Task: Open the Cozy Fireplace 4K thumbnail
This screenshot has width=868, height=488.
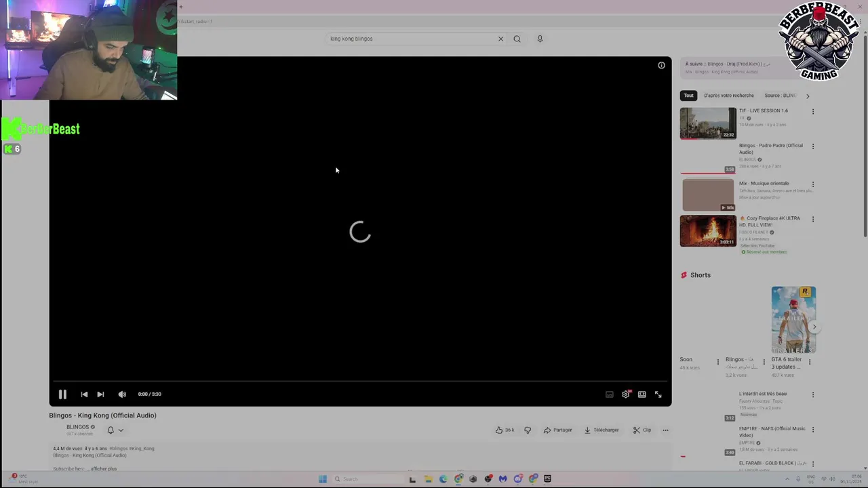Action: click(708, 231)
